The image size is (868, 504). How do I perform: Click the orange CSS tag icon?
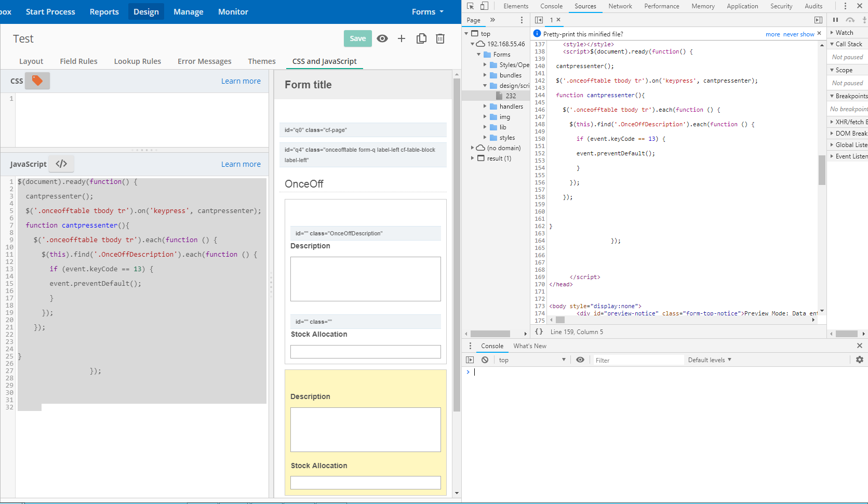pos(37,81)
